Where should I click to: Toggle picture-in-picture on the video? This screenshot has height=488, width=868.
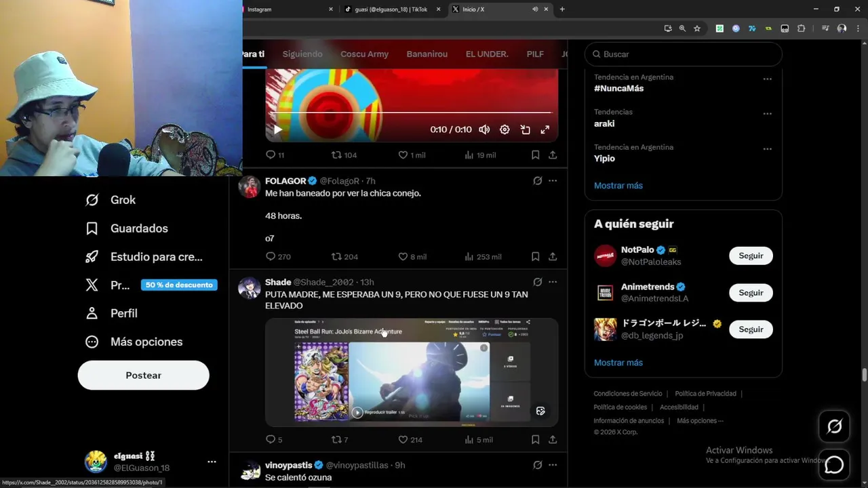tap(525, 129)
